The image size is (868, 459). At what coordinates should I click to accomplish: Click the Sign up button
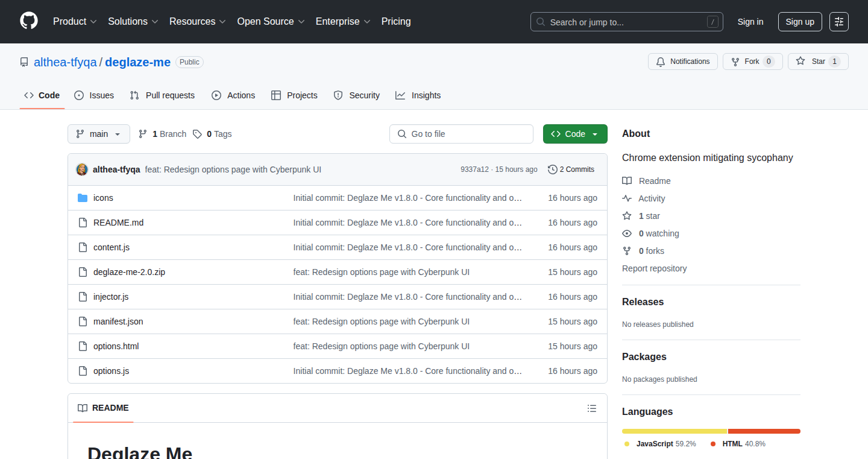tap(800, 22)
